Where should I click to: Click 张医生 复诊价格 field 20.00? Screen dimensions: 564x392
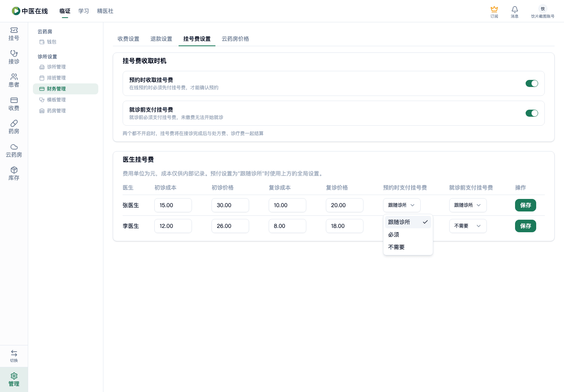(x=345, y=205)
